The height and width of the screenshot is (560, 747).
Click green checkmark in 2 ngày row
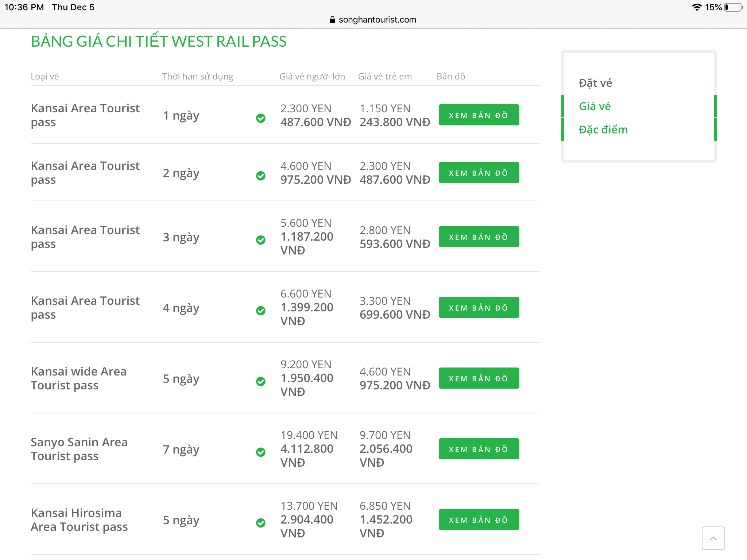(260, 176)
